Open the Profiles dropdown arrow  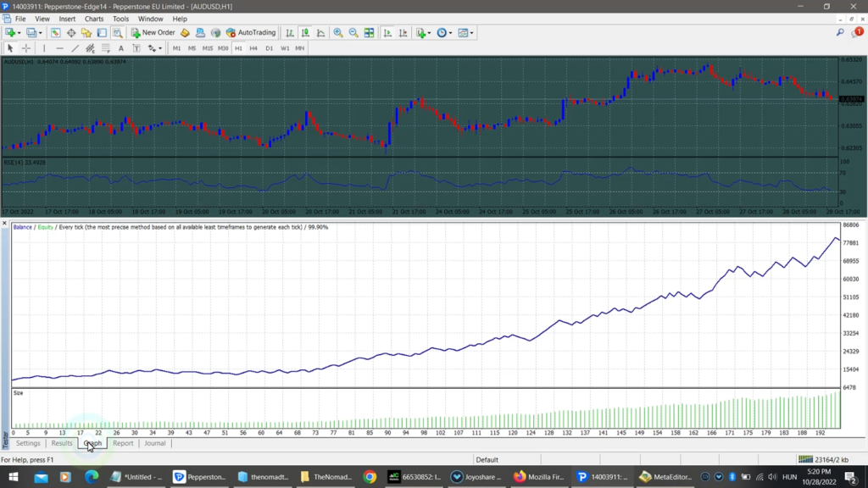(x=40, y=32)
